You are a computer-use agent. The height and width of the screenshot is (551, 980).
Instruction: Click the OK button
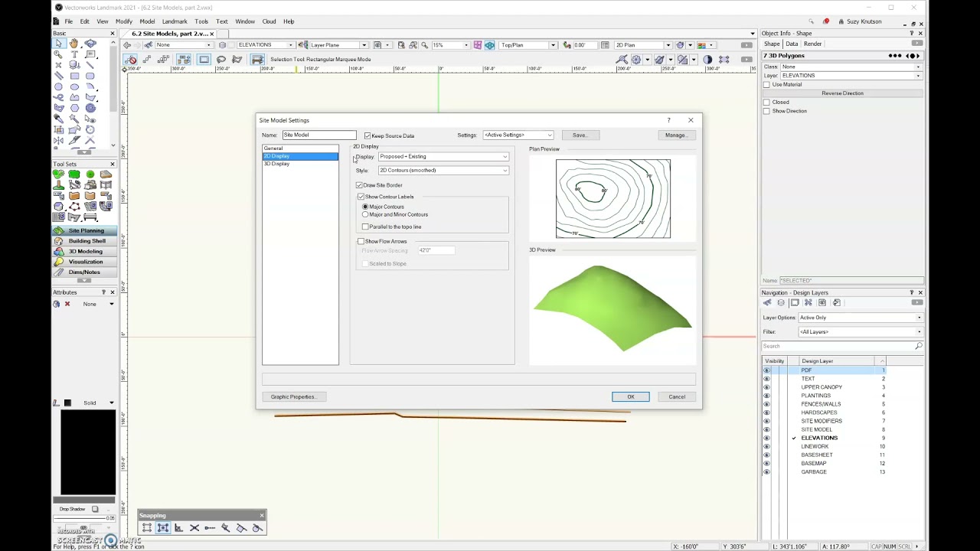[x=631, y=396]
